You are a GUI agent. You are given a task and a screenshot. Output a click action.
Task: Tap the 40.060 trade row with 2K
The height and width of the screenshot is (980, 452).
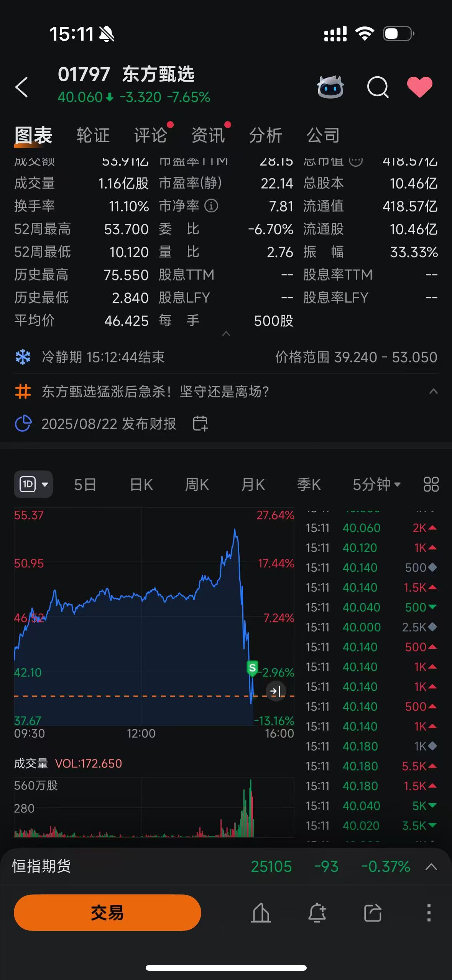coord(371,528)
